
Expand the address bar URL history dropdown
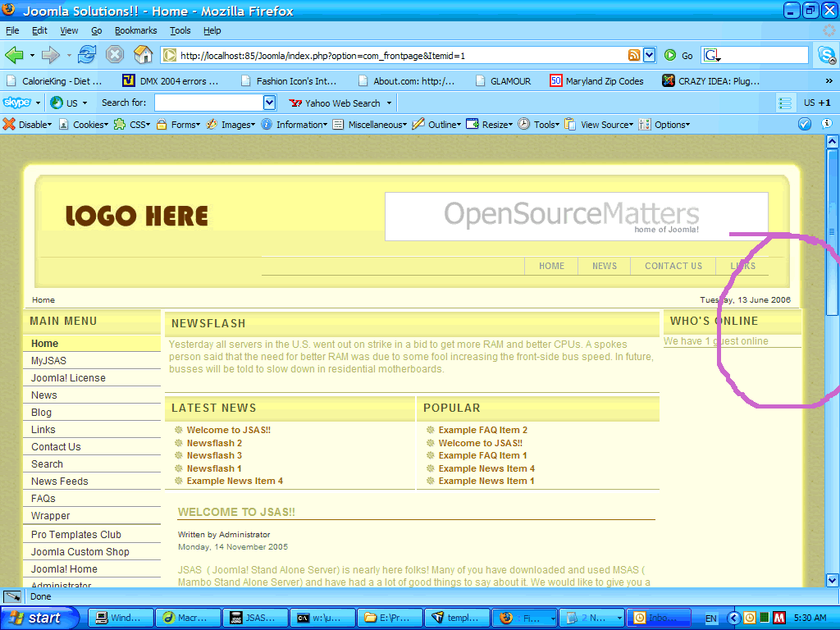(x=649, y=55)
